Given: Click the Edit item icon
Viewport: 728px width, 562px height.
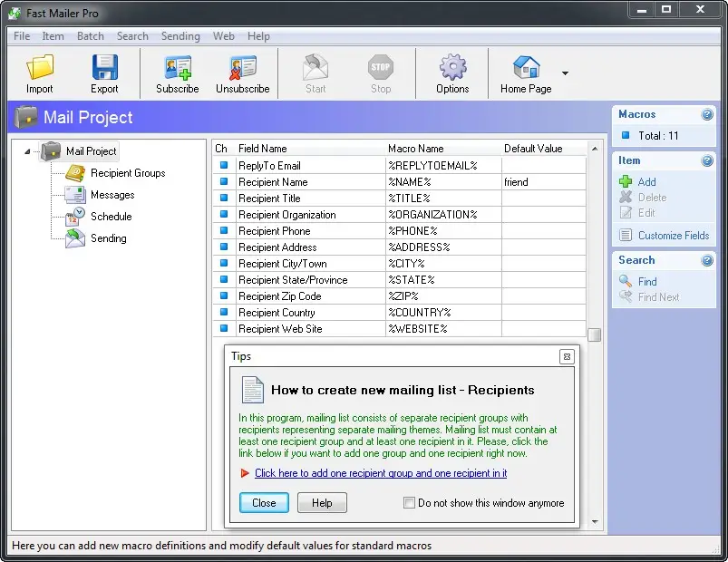Looking at the screenshot, I should 626,212.
